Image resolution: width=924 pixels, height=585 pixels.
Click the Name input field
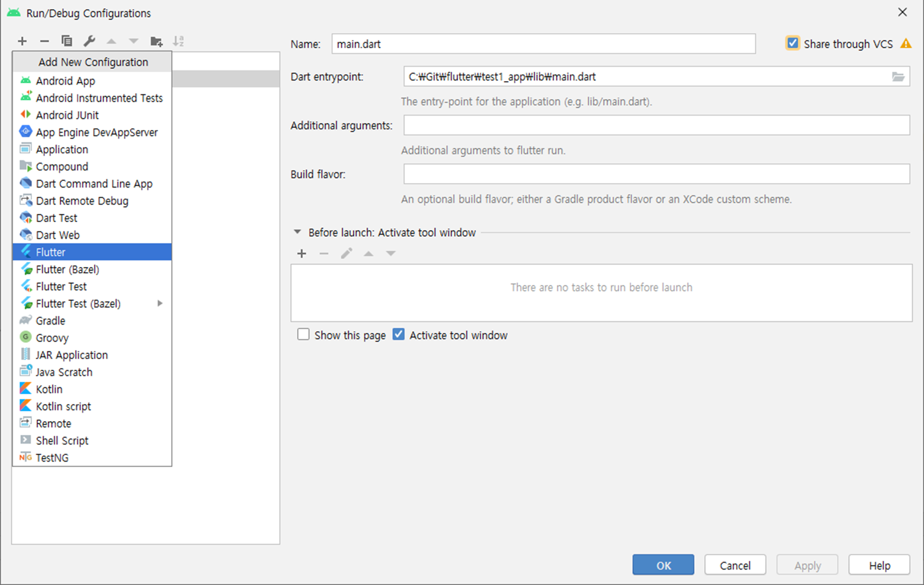544,44
